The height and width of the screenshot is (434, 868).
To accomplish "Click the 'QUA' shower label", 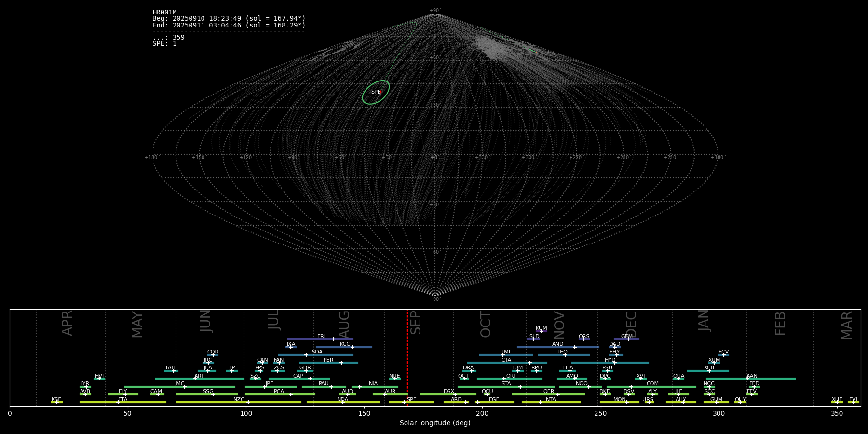I will 678,376.
